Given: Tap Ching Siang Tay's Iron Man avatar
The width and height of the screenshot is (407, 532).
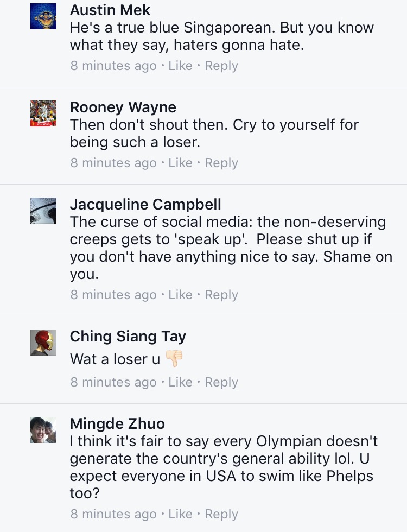Looking at the screenshot, I should (43, 342).
